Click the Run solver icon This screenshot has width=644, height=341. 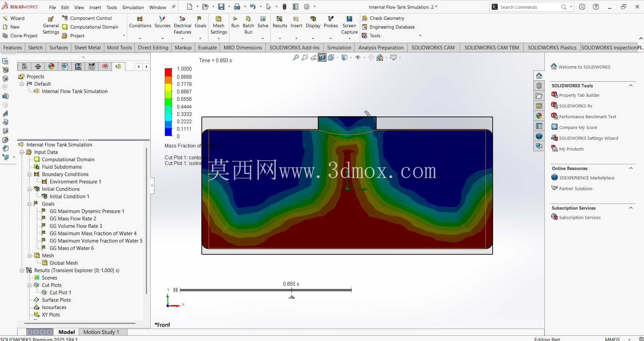235,22
